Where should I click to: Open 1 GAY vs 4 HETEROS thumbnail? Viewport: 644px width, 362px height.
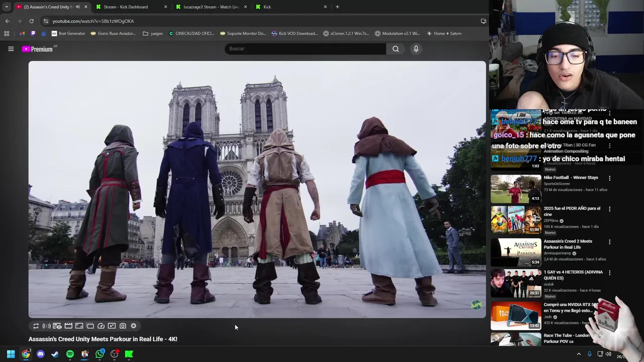516,283
